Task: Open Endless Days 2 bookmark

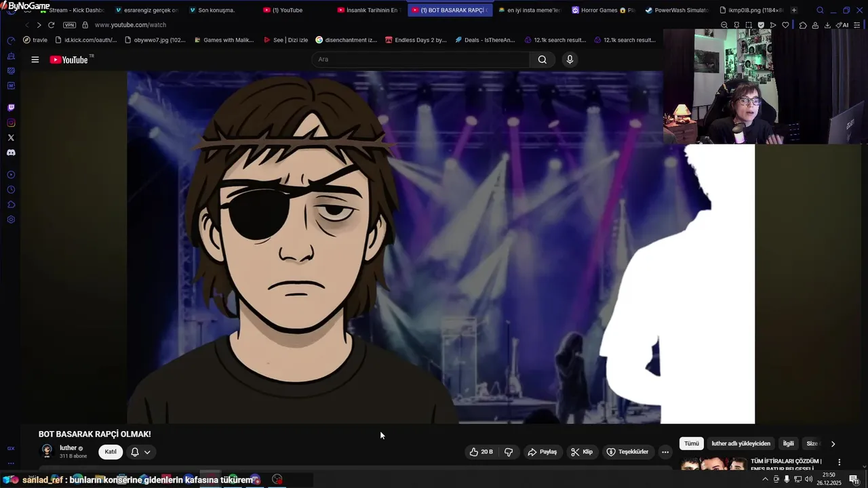Action: point(416,40)
